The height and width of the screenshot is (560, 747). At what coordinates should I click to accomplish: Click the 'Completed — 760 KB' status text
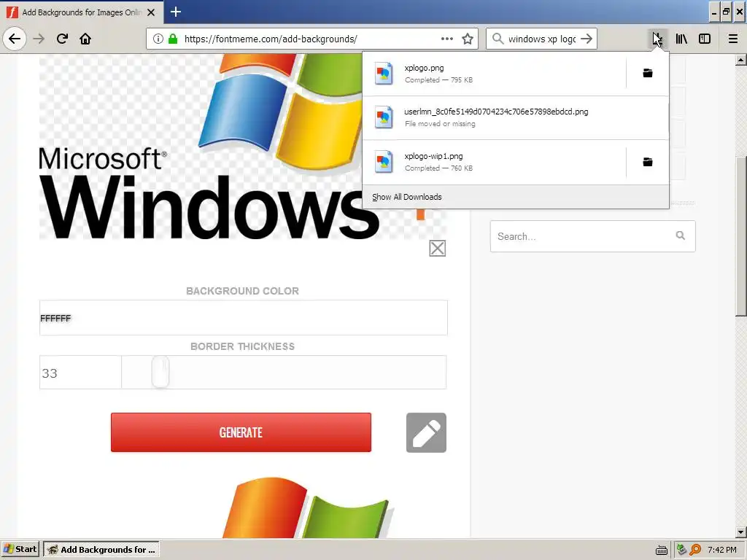click(x=438, y=168)
